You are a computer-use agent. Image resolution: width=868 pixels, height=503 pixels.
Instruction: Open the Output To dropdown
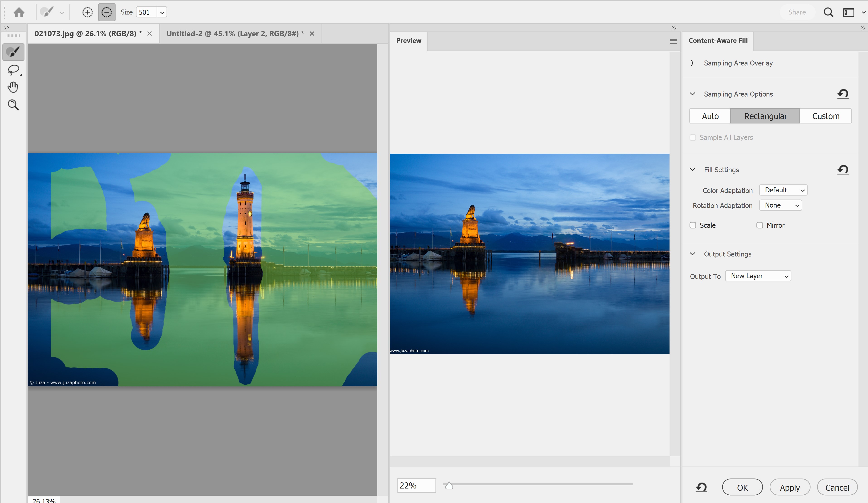(758, 276)
